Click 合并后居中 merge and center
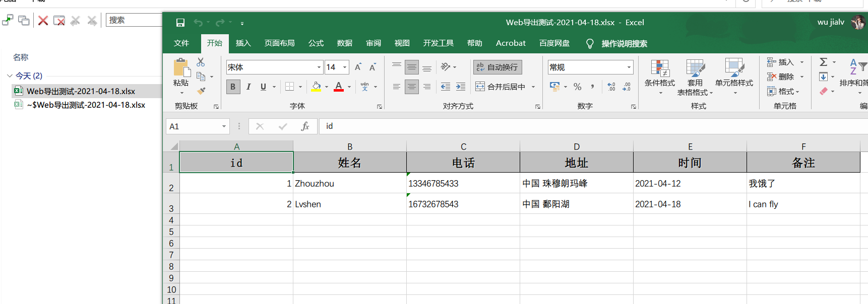This screenshot has height=304, width=868. pos(501,87)
